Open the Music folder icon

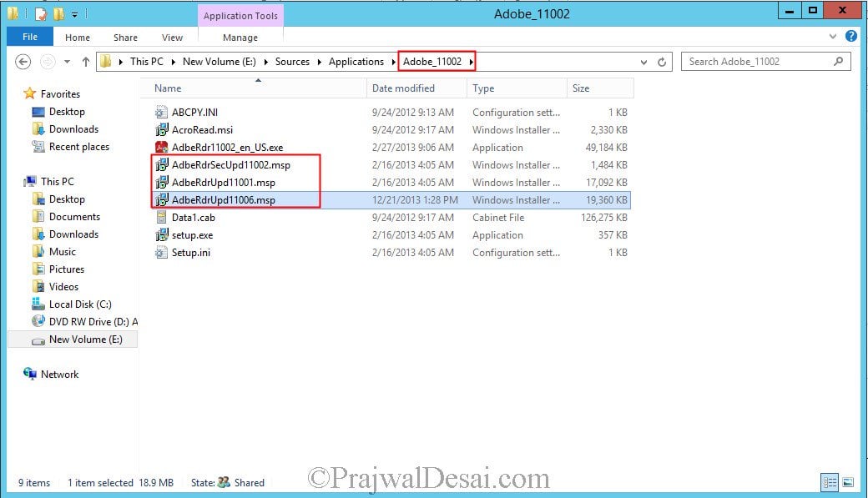38,252
